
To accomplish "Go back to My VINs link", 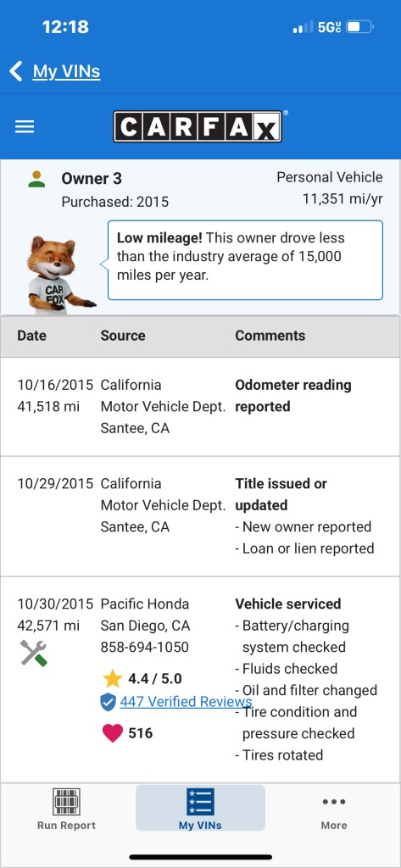I will click(x=66, y=71).
